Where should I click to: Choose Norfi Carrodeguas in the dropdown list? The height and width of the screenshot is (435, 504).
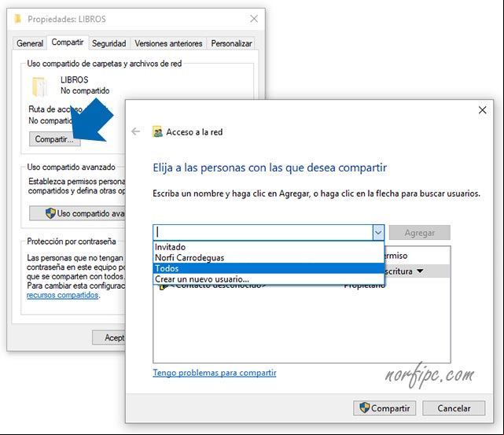point(269,257)
